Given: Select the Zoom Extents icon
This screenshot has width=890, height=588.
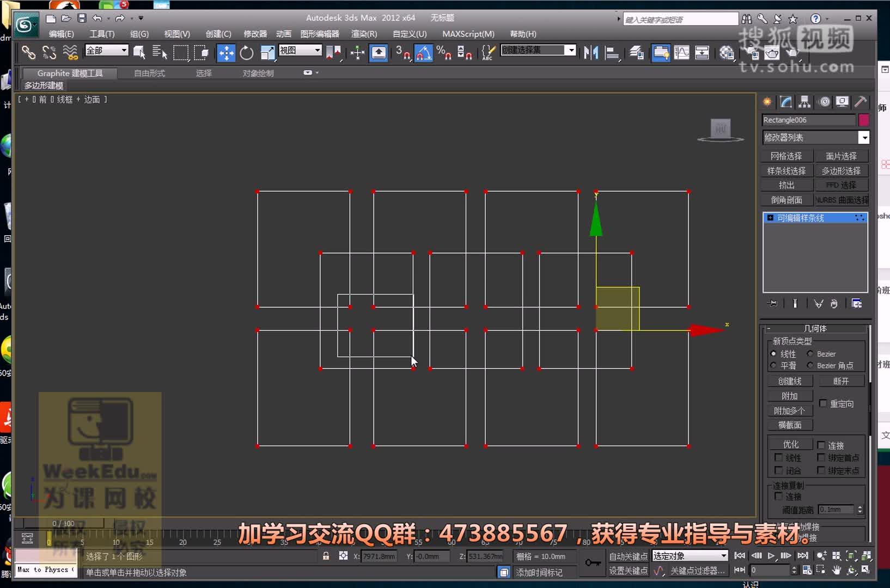Looking at the screenshot, I should [x=851, y=556].
